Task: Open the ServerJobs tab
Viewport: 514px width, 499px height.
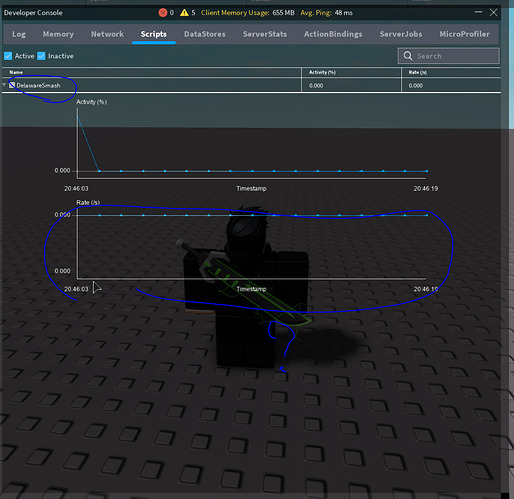Action: [401, 34]
